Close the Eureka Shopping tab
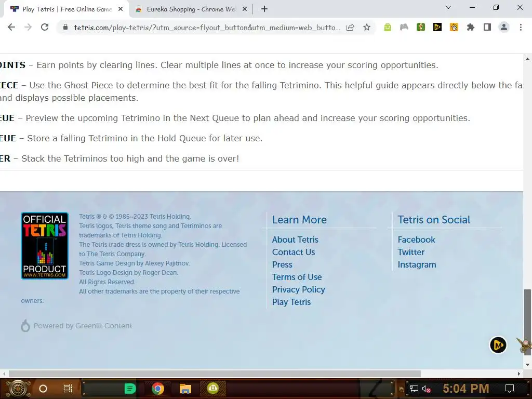The image size is (532, 399). click(x=245, y=9)
